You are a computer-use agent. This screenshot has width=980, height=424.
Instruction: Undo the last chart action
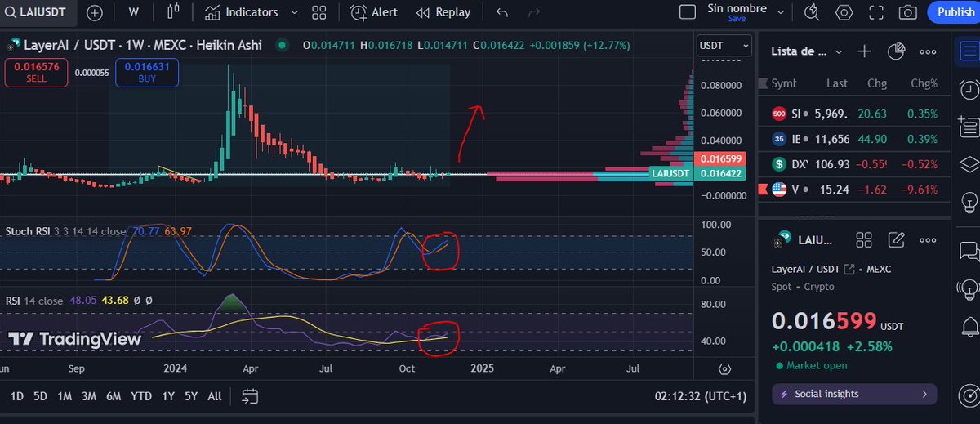502,12
